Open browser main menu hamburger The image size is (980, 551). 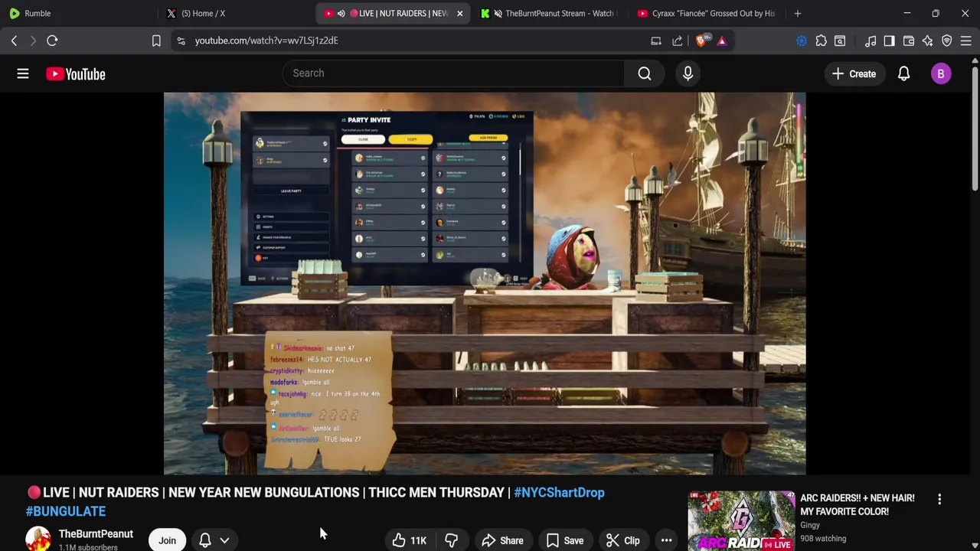(965, 41)
